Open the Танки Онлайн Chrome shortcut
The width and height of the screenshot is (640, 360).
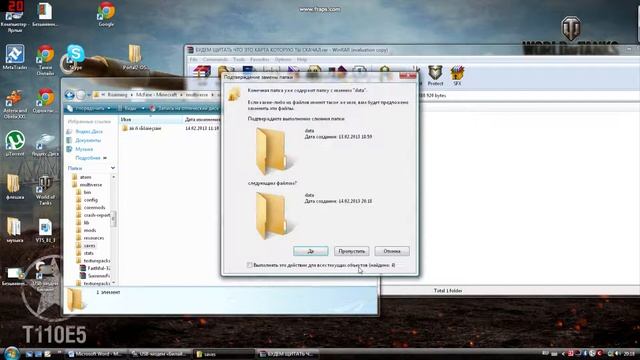[45, 60]
